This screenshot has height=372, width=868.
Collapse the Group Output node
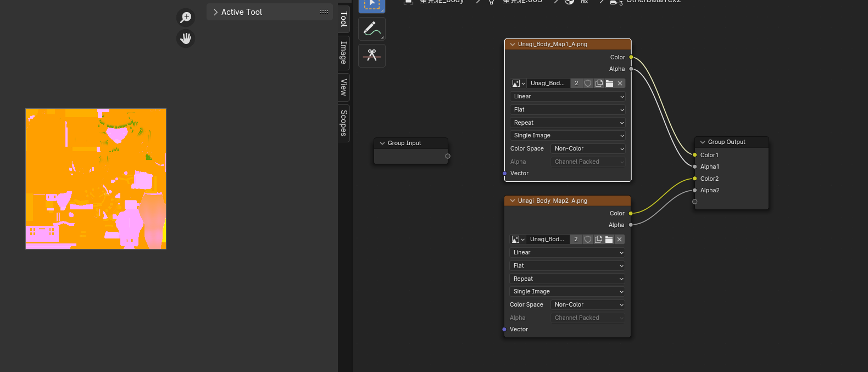(703, 142)
